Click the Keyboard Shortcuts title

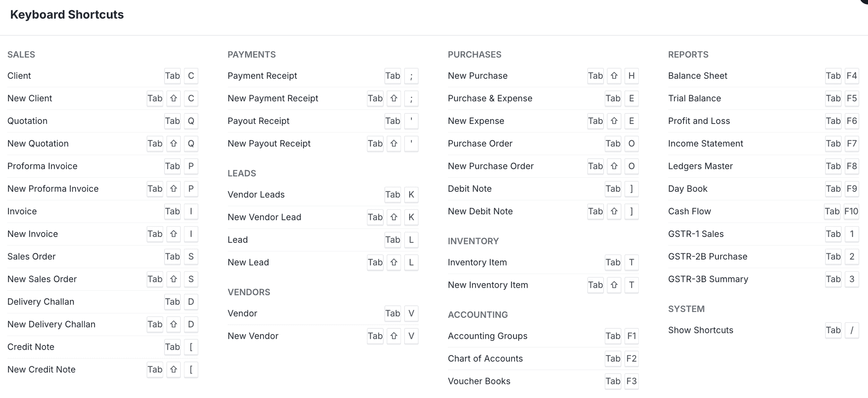67,15
